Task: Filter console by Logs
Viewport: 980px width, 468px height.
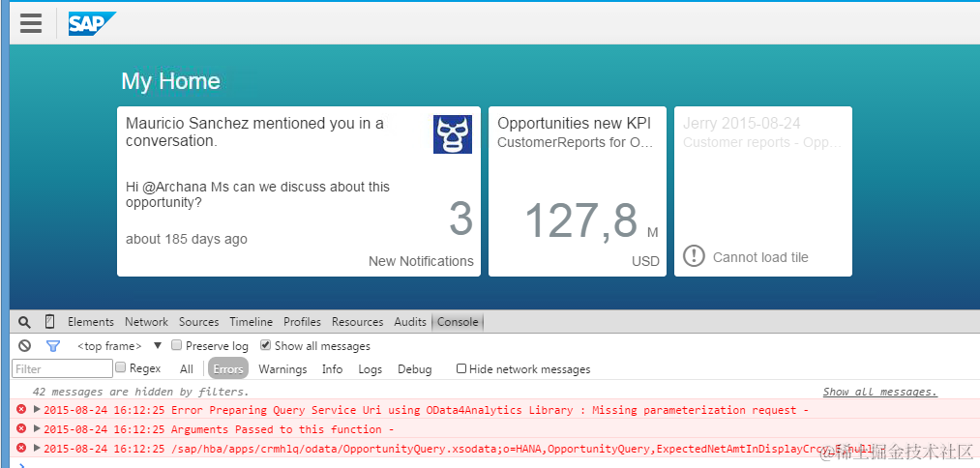Action: pos(370,369)
